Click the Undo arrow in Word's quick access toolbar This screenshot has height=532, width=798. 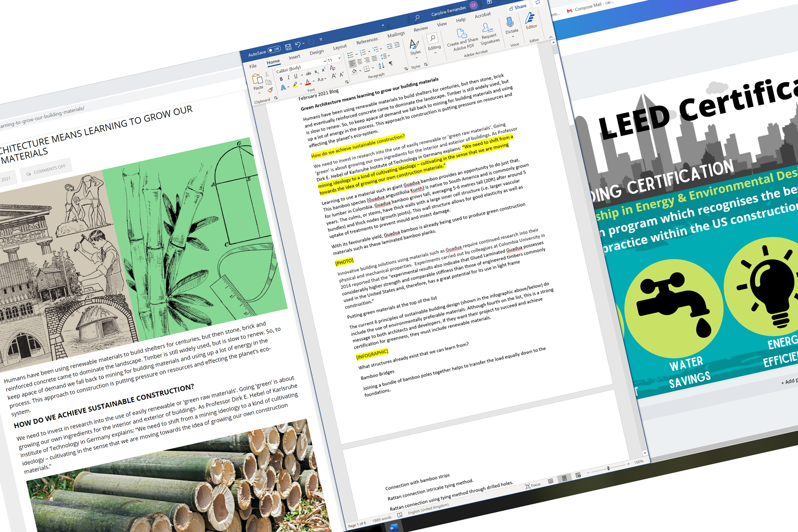tap(298, 45)
